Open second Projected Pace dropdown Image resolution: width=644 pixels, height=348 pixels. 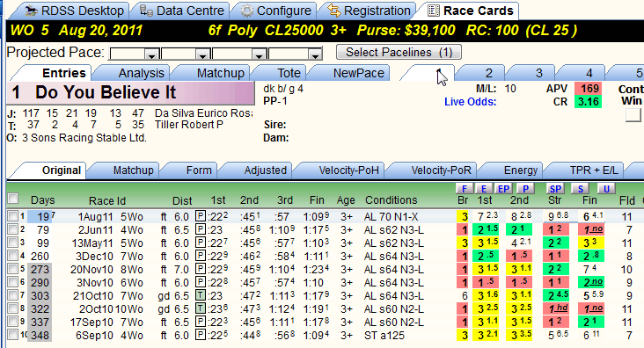203,54
